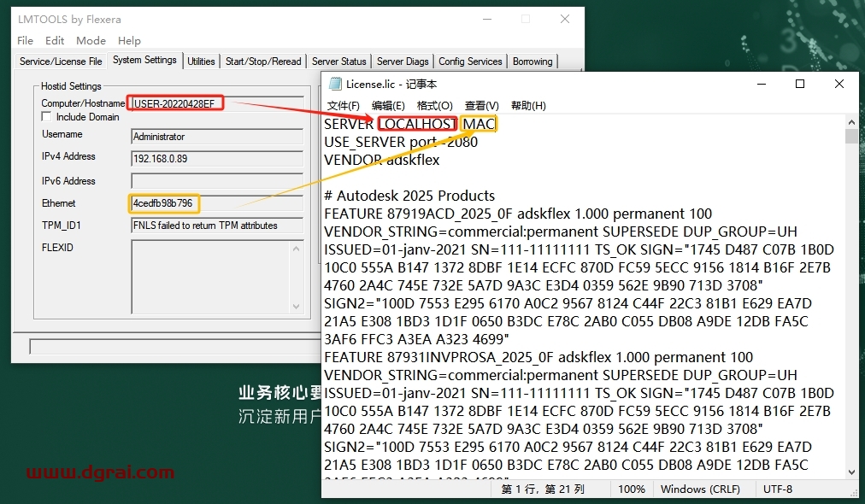Open the Server Diags tab
This screenshot has width=865, height=504.
(403, 62)
